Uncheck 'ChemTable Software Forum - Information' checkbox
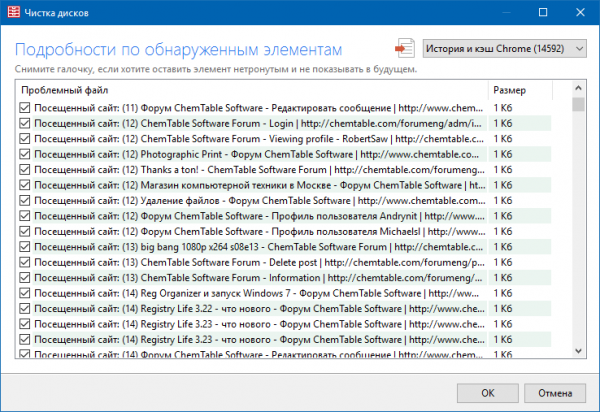Image resolution: width=600 pixels, height=412 pixels. (25, 278)
